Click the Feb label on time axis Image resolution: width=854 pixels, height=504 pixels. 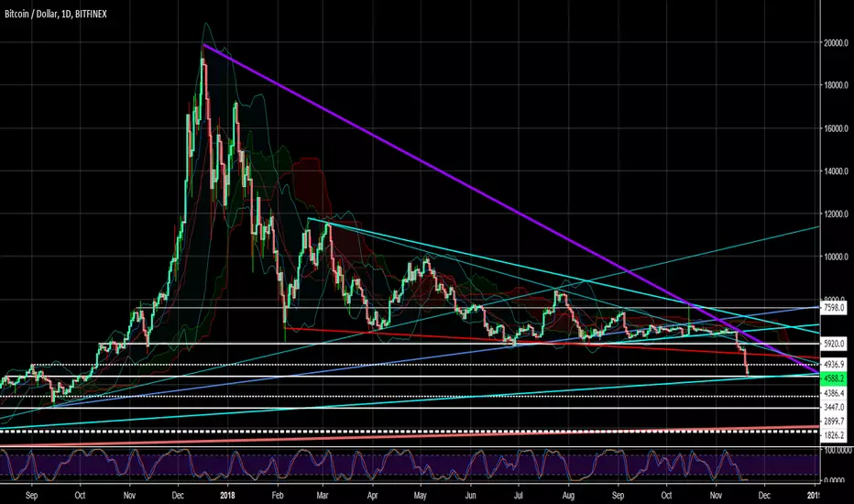[x=278, y=495]
